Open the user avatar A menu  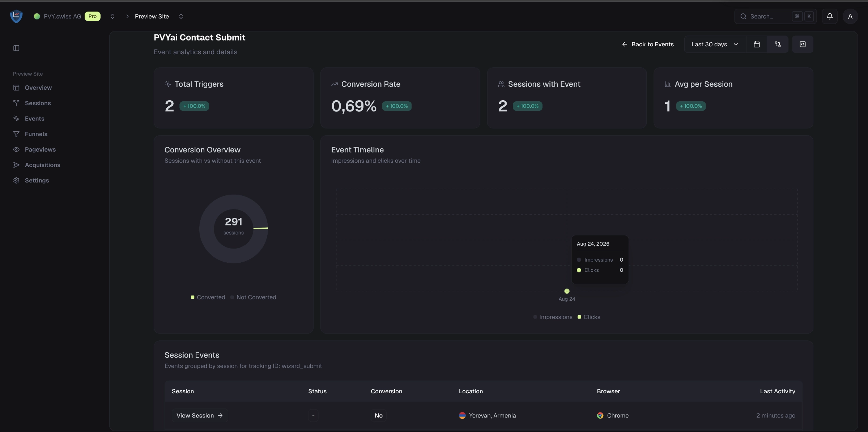[850, 16]
